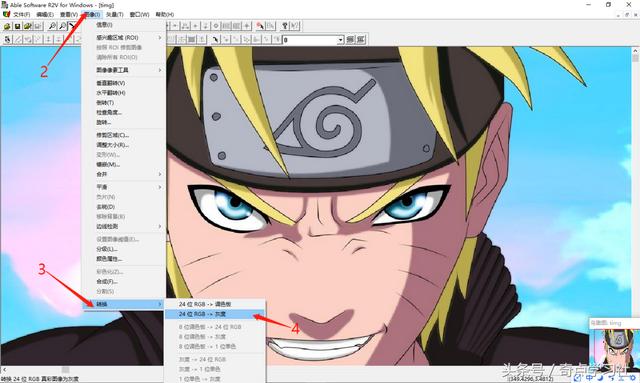The image size is (640, 383).
Task: Expand the 边缘检测 submenu
Action: (x=124, y=226)
